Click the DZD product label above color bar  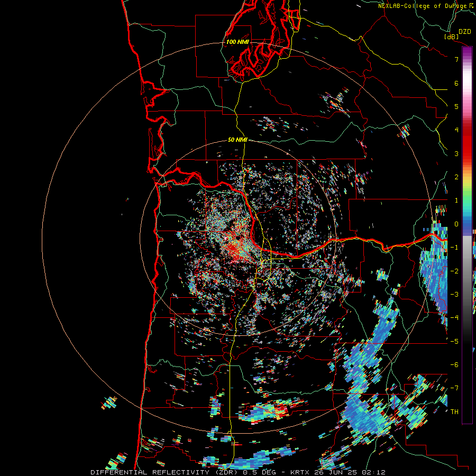[465, 32]
